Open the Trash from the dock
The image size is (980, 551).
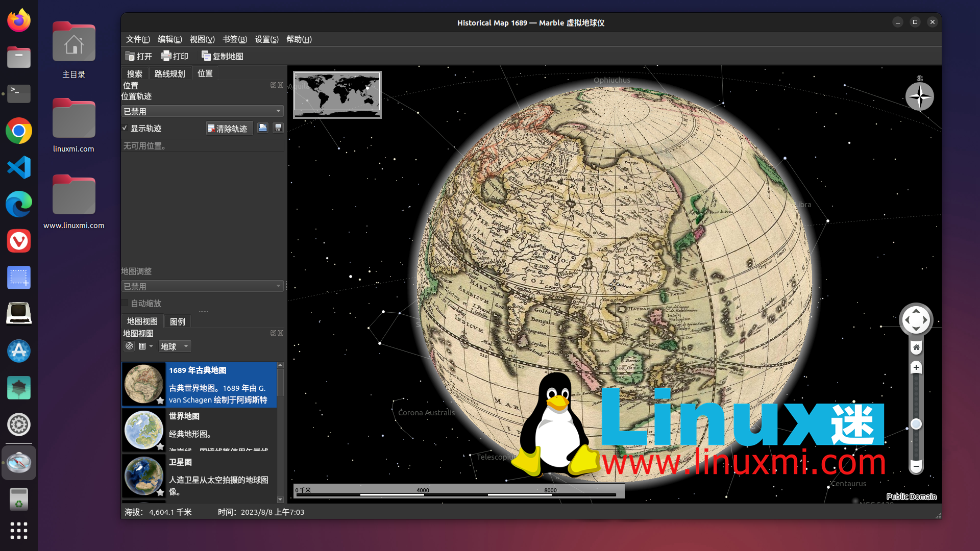point(19,499)
